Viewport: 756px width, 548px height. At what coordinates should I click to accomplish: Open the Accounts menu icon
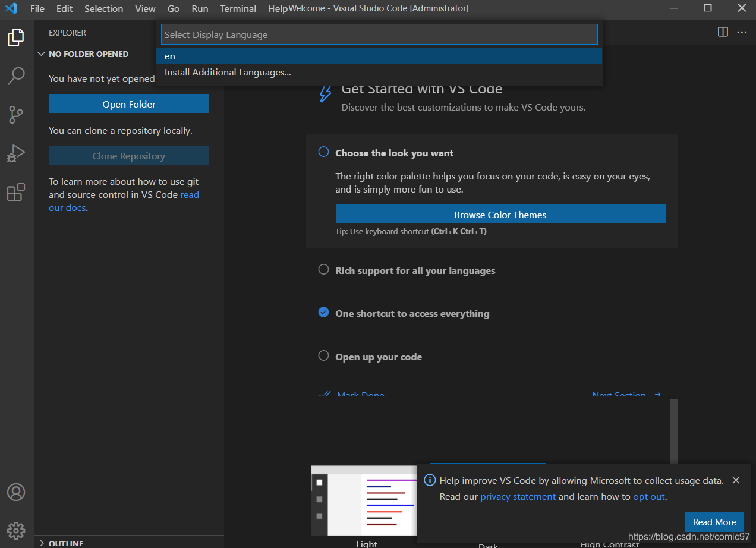16,492
